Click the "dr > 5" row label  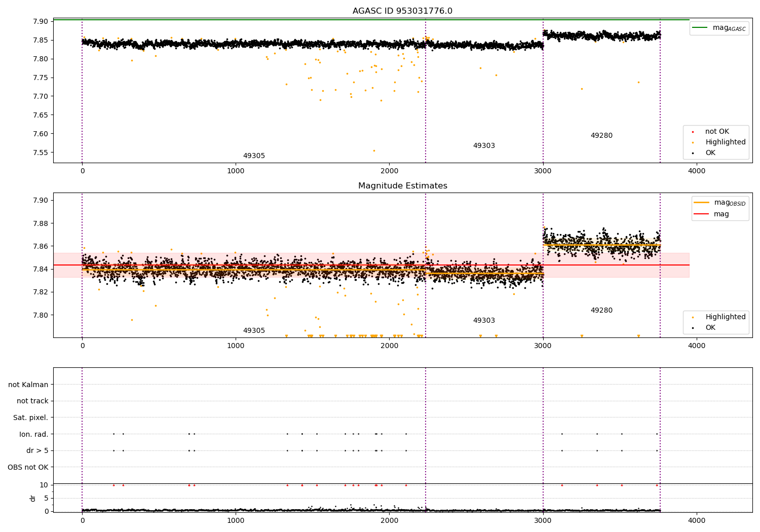click(37, 451)
